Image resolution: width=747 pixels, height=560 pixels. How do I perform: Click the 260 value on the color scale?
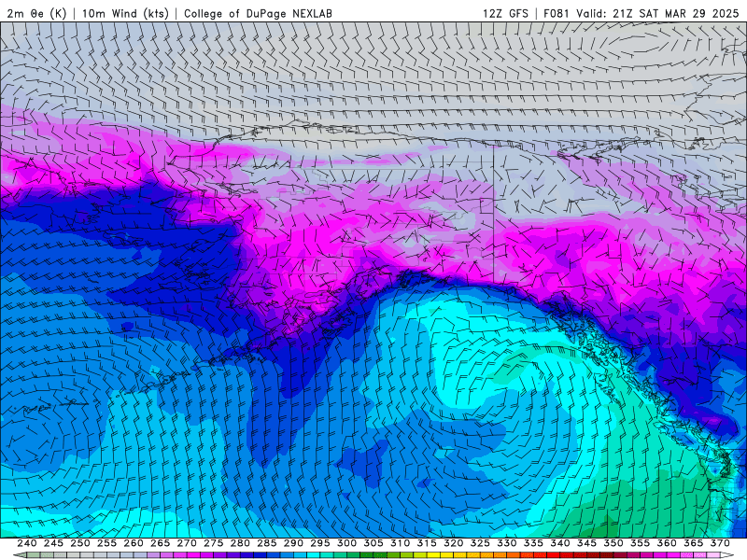pyautogui.click(x=134, y=543)
